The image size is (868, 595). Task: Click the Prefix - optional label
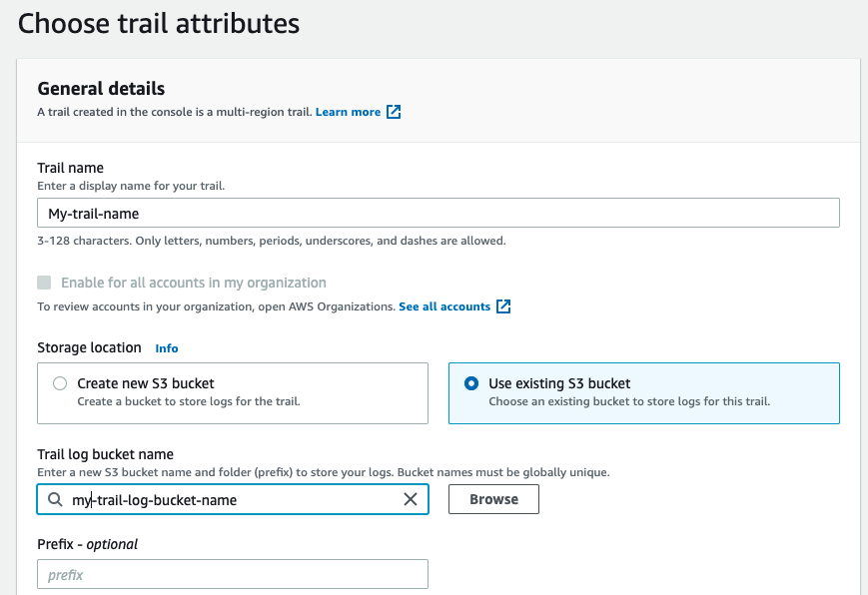(87, 544)
